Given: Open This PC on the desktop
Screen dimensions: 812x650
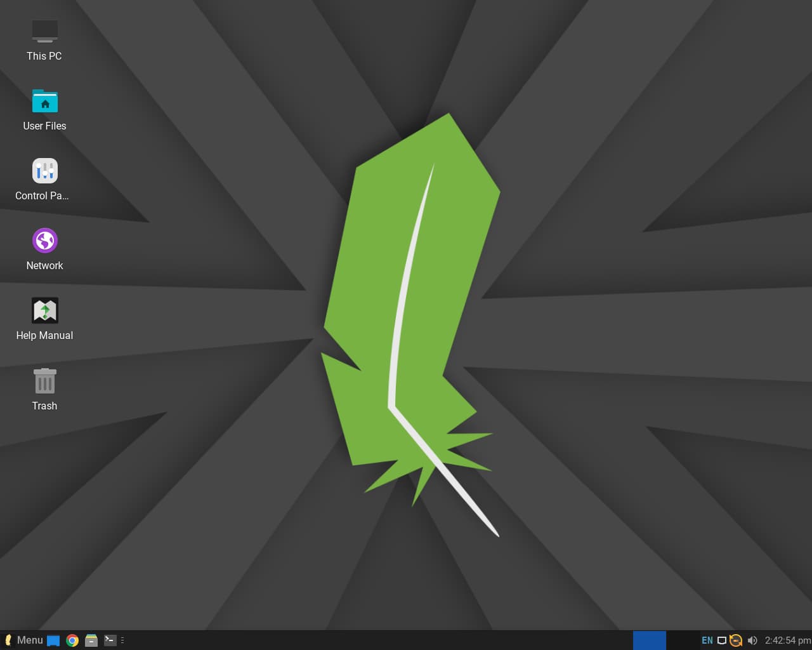Looking at the screenshot, I should [x=44, y=32].
